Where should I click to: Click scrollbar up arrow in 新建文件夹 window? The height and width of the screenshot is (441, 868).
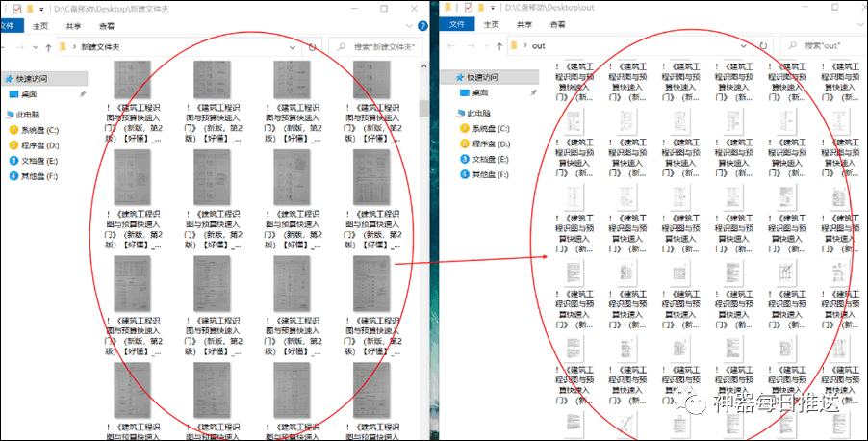point(424,65)
